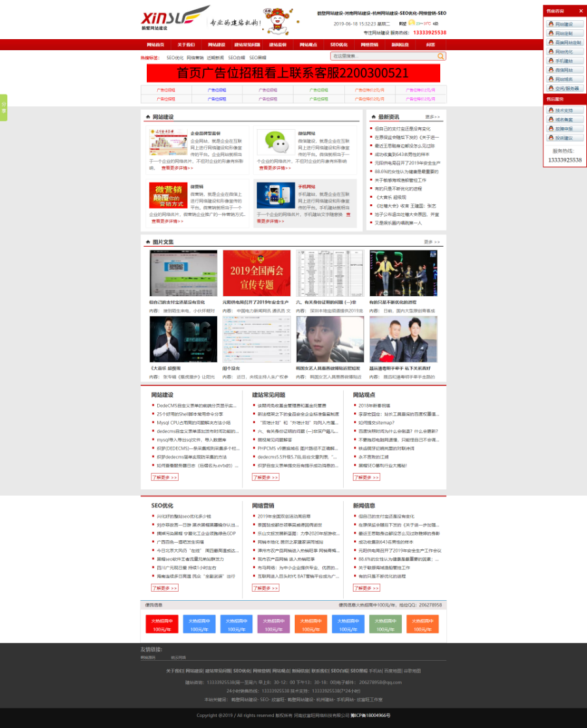Click the hot tag SEO黑帽
The height and width of the screenshot is (728, 587).
tap(258, 58)
